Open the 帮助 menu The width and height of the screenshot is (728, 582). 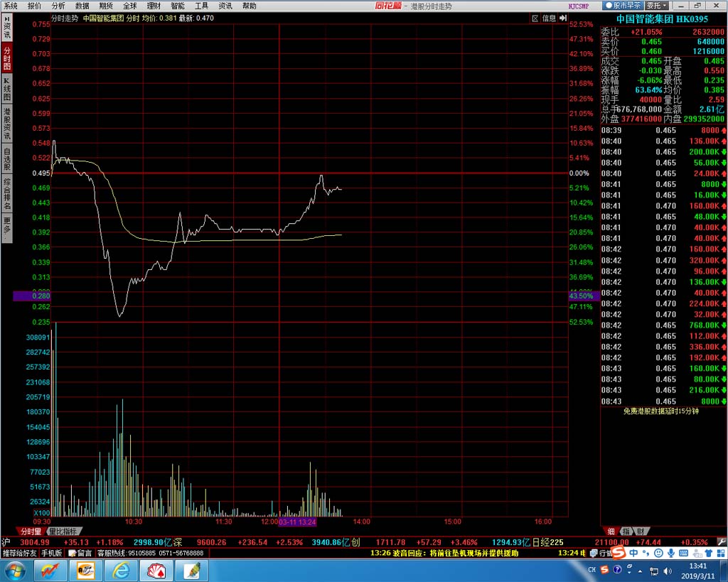click(250, 6)
